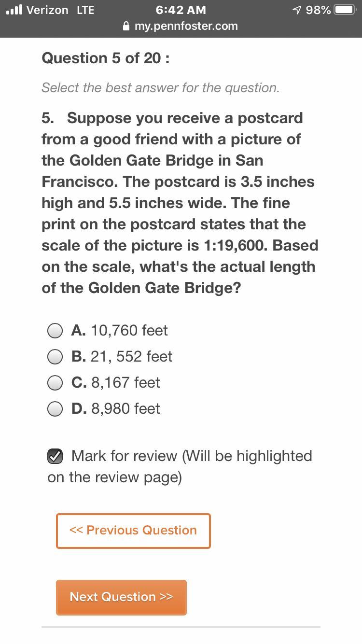Click the 8,980 feet answer text
Screen dimensions: 362x644
click(x=125, y=409)
